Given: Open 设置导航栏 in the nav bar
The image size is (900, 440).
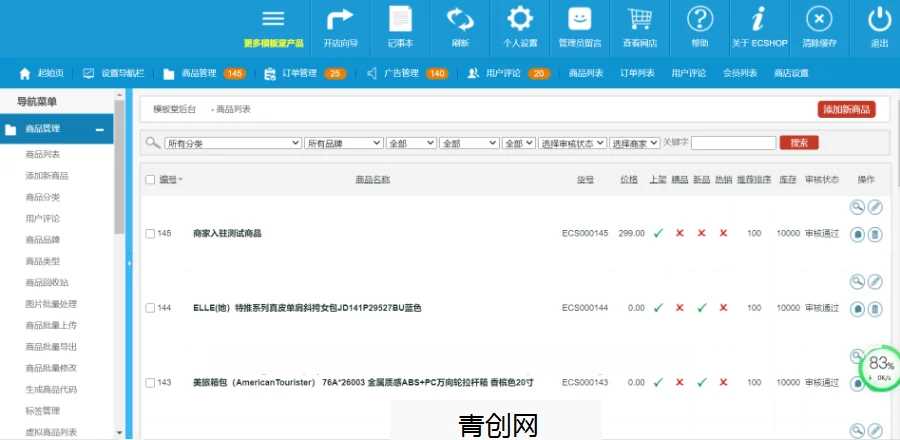Looking at the screenshot, I should pos(114,73).
